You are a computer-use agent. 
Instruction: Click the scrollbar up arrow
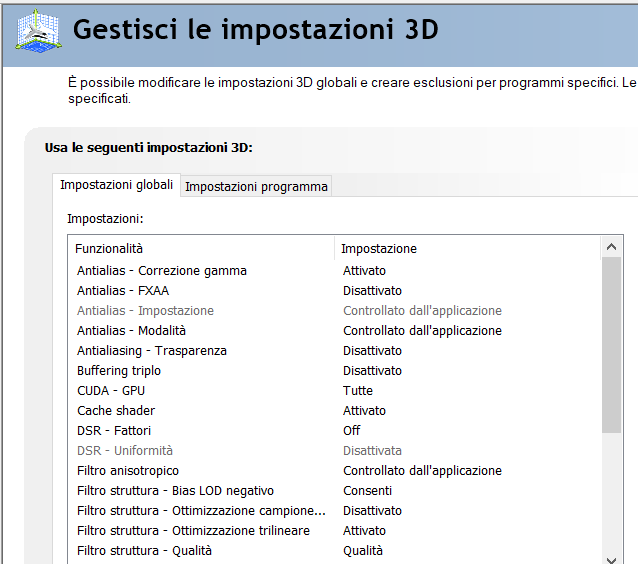click(611, 247)
